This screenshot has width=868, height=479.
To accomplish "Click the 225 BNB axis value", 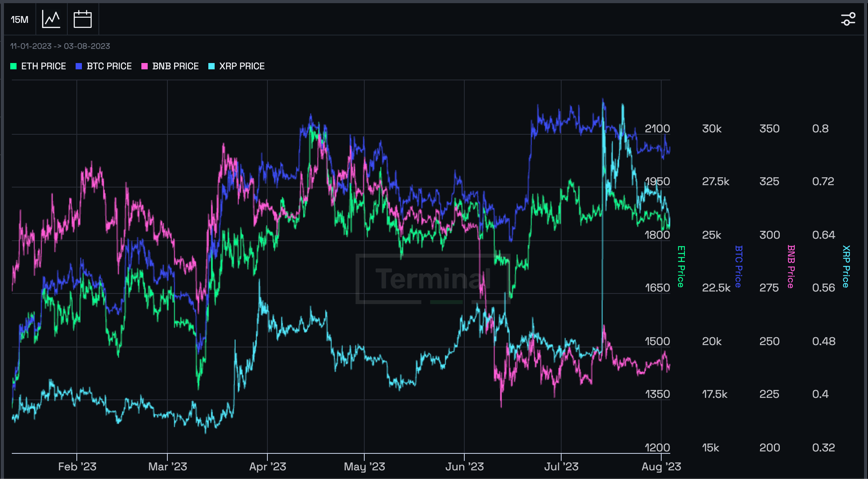I will click(x=770, y=394).
